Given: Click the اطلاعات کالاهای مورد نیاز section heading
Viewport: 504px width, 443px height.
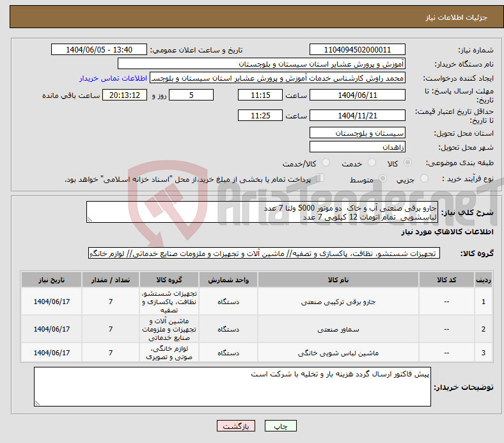Looking at the screenshot, I should 447,232.
